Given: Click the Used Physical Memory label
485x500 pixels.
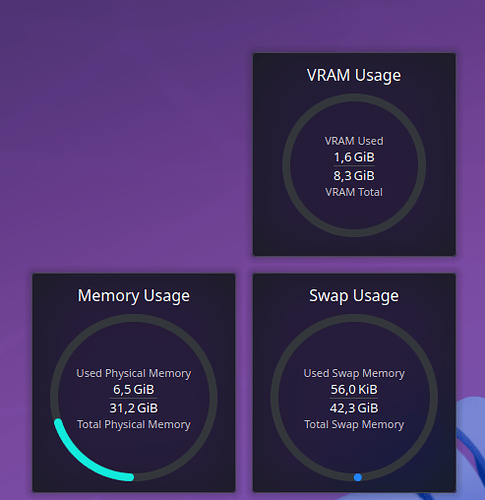Looking at the screenshot, I should 134,373.
